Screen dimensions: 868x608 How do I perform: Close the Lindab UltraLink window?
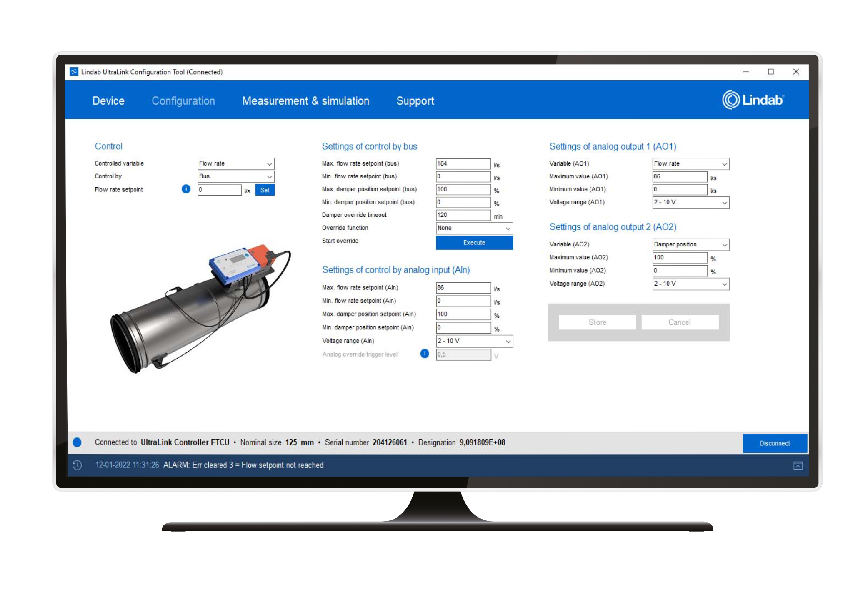point(796,72)
